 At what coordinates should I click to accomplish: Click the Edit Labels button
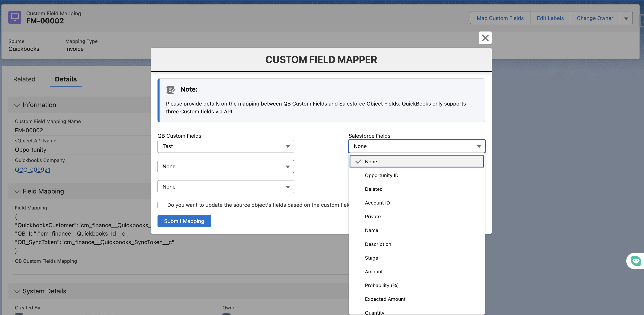tap(550, 18)
